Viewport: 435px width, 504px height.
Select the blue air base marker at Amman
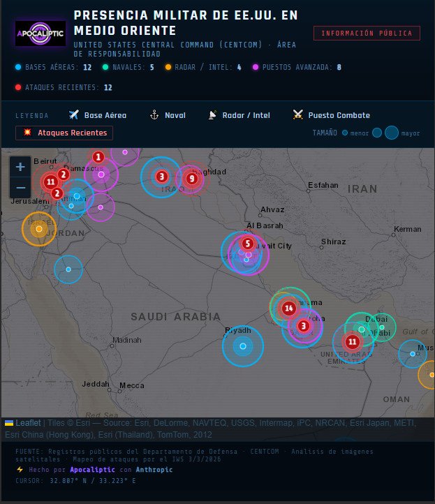tap(77, 195)
